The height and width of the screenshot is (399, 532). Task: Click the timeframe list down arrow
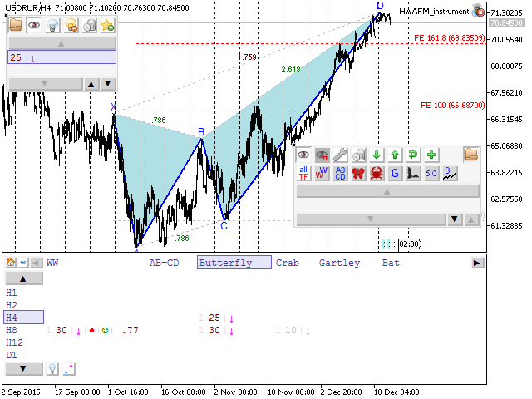tap(24, 368)
